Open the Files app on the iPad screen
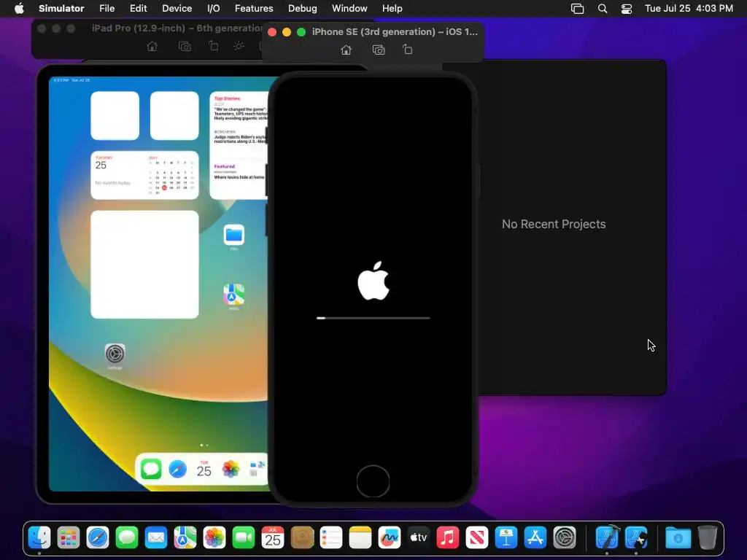 coord(234,235)
